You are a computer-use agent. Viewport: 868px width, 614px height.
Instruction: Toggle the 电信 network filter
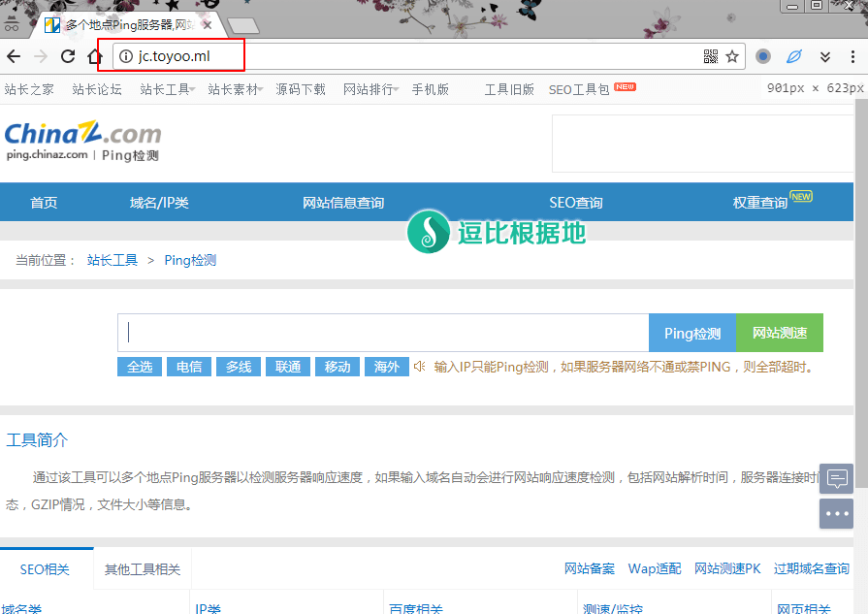(189, 367)
